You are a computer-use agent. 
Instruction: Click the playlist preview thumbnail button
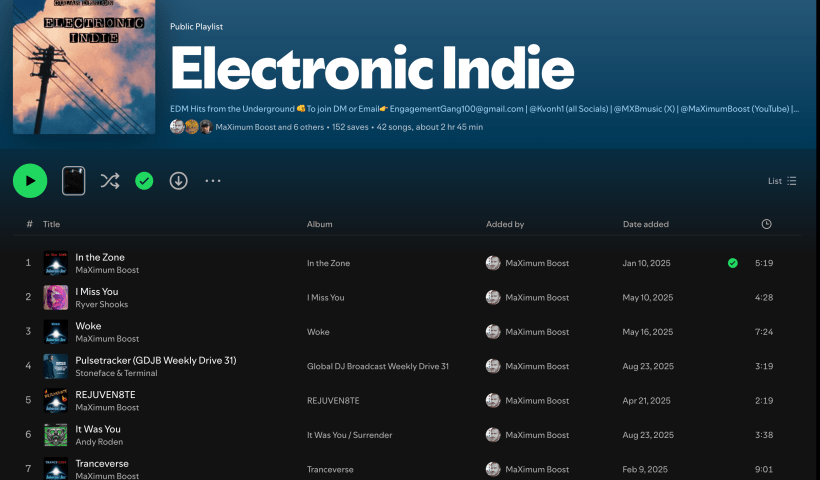(74, 181)
